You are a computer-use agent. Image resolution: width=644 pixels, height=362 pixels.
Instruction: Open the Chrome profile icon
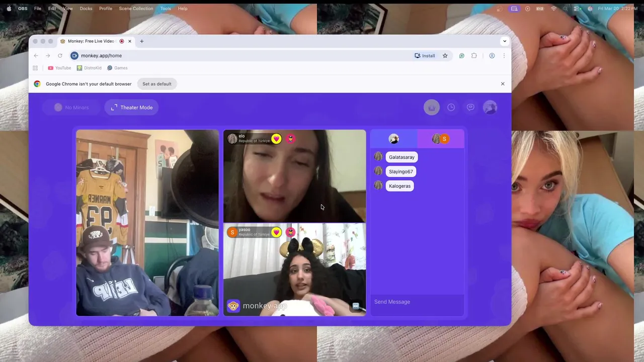492,56
